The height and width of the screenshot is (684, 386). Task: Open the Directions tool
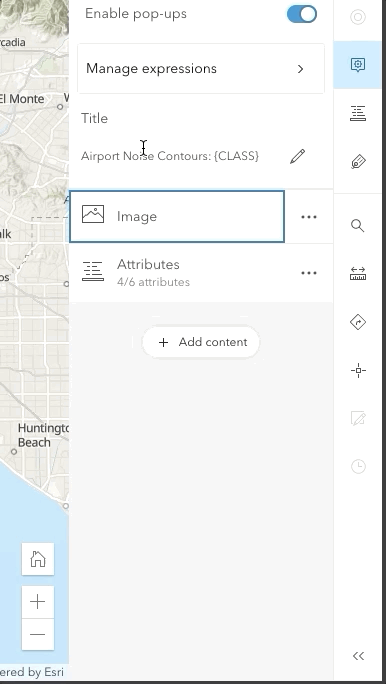[358, 322]
